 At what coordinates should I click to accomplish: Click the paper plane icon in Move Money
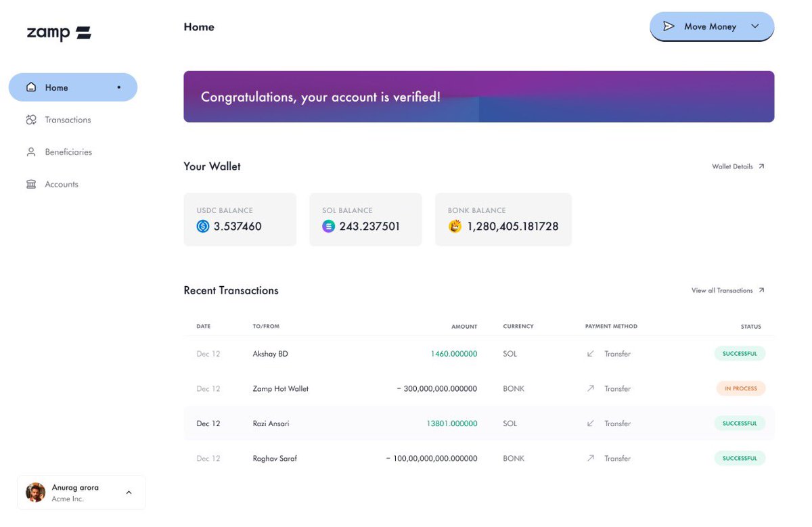click(x=669, y=26)
